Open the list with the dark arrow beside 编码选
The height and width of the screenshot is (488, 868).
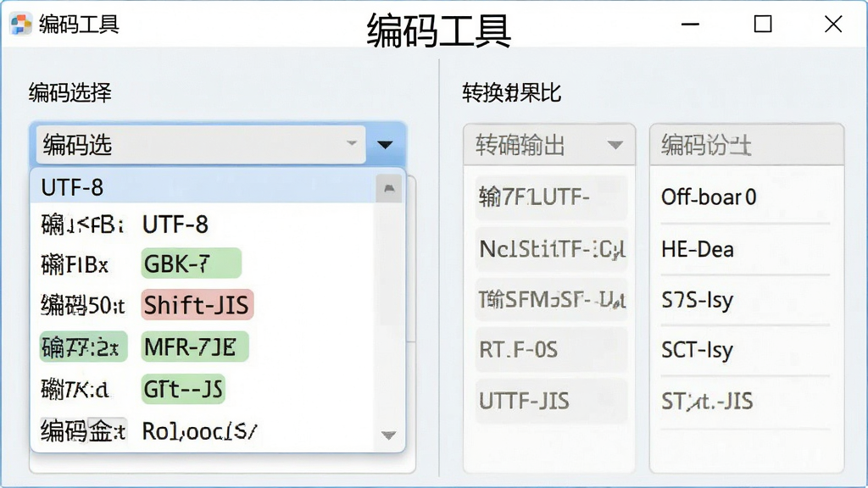coord(386,145)
